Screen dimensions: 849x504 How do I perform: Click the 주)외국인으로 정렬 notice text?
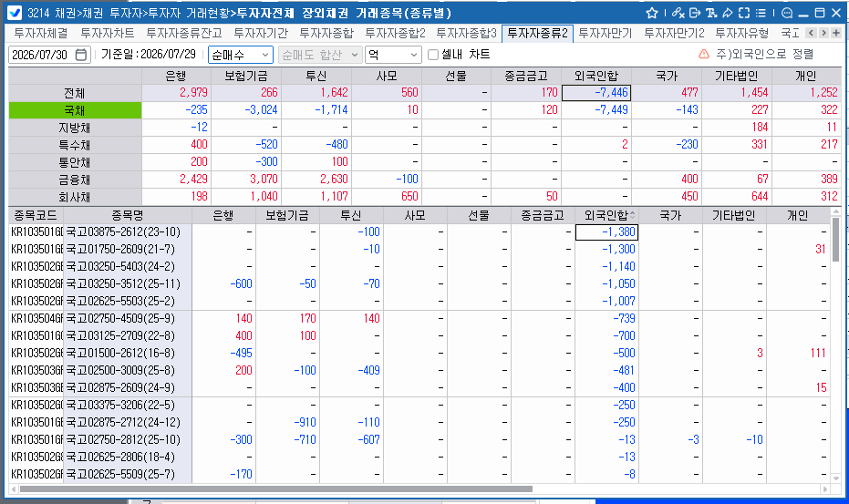coord(764,54)
